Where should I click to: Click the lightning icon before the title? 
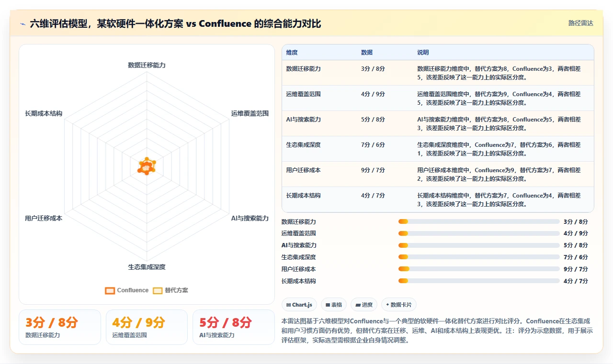pos(23,24)
